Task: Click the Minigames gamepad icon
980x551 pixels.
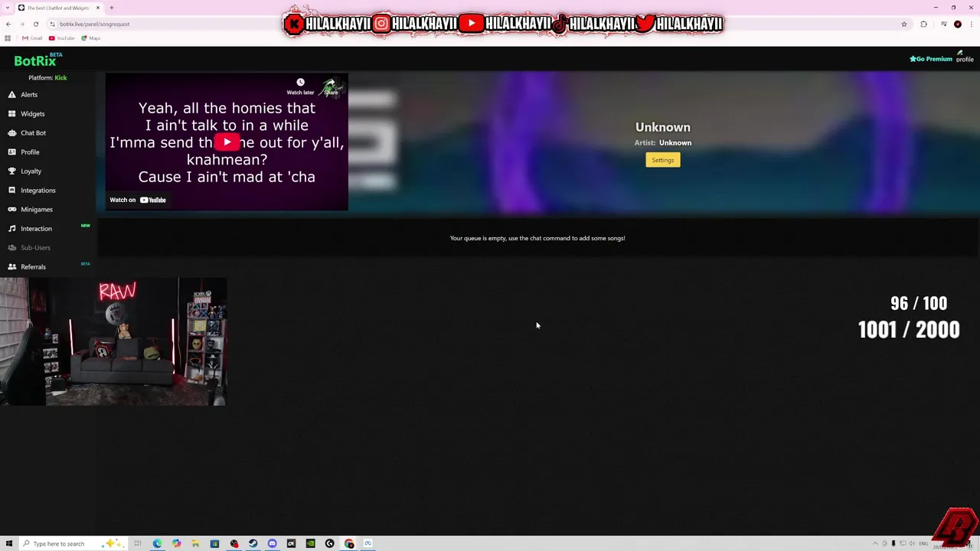Action: 12,210
